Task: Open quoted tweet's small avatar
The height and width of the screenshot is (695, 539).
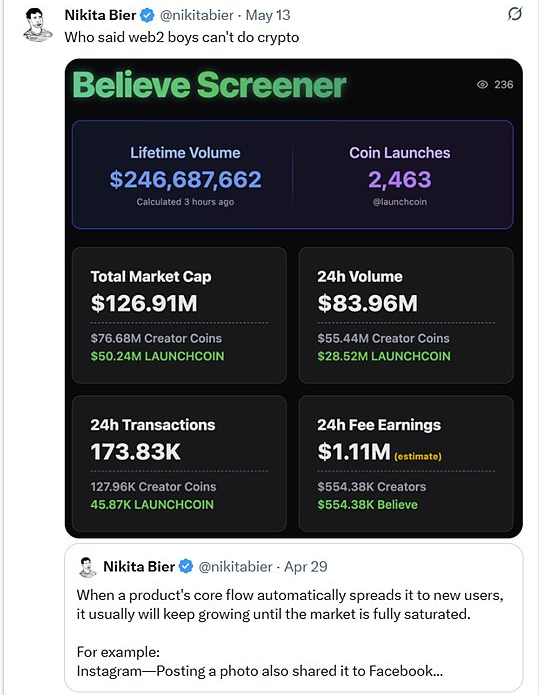Action: tap(87, 567)
